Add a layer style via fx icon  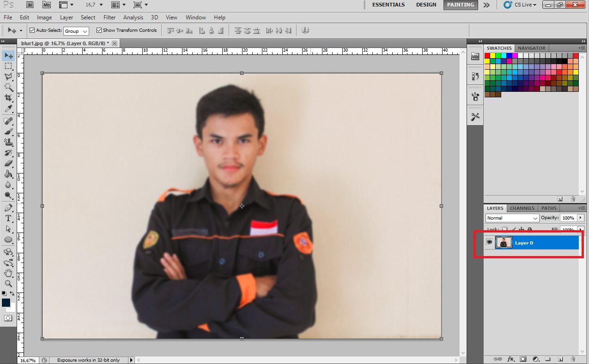pyautogui.click(x=511, y=358)
